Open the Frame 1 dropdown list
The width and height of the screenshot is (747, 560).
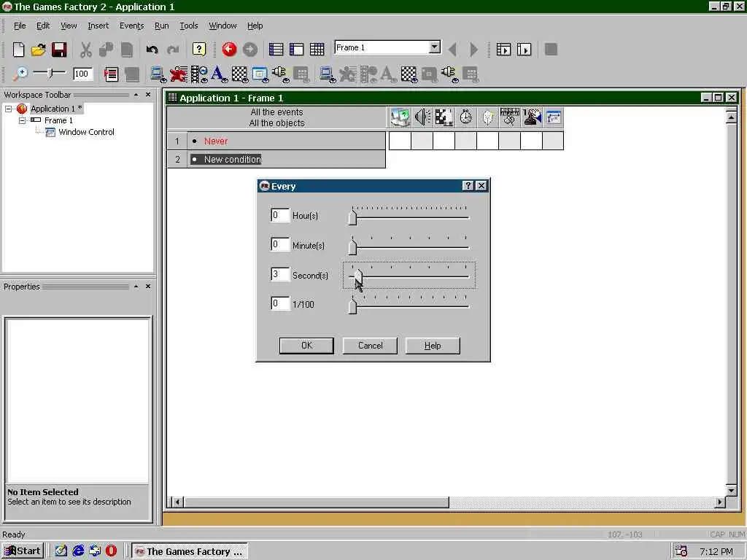click(435, 47)
